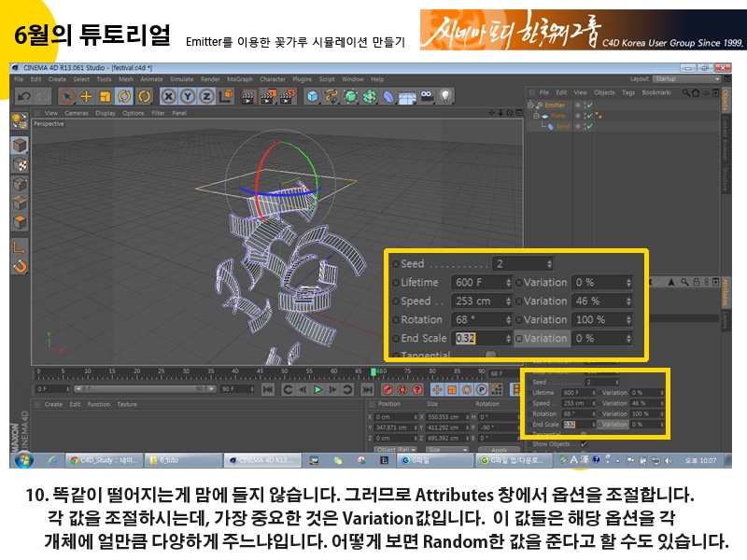Add a Camera object from the toolbar

(x=426, y=96)
